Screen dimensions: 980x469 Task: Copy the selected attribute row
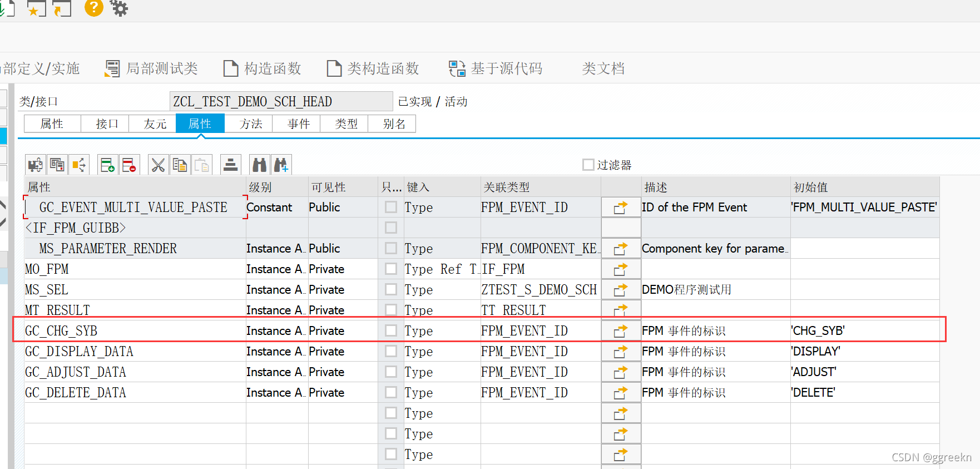180,165
